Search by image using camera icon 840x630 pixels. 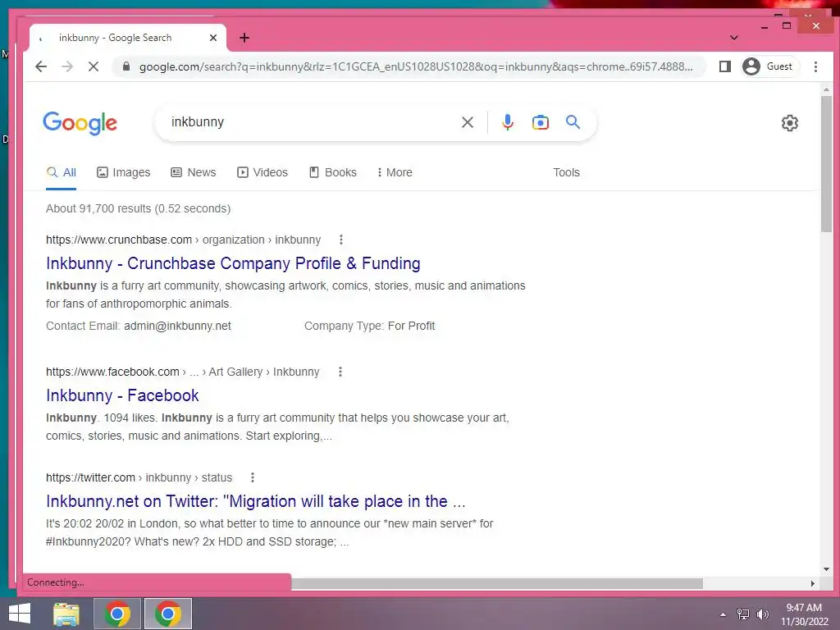click(540, 122)
